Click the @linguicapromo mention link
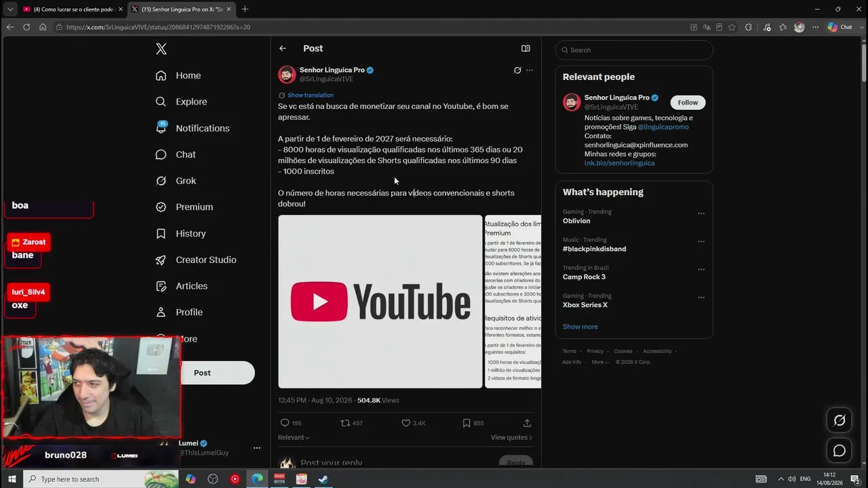The width and height of the screenshot is (868, 488). point(663,127)
